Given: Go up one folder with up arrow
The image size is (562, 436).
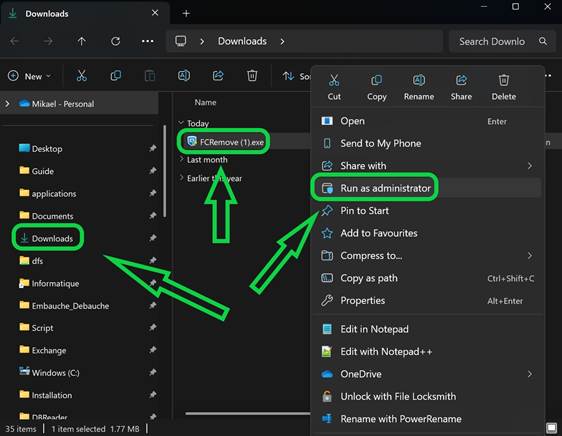Looking at the screenshot, I should (x=82, y=41).
